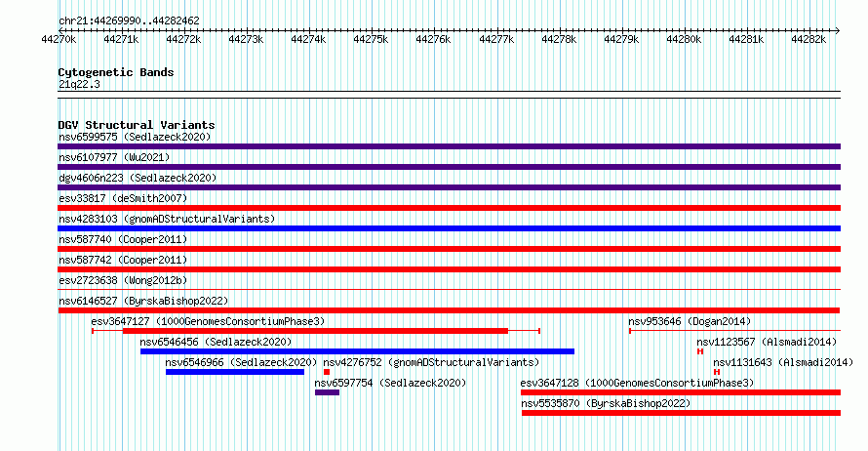Click nsv6597754 (Sedlazeck2020) label

point(390,383)
